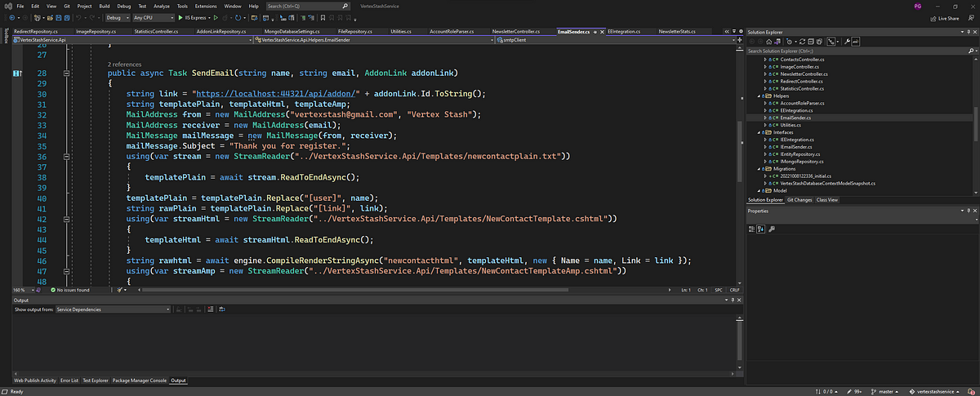Click Solution Explorer Home icon

(768, 42)
